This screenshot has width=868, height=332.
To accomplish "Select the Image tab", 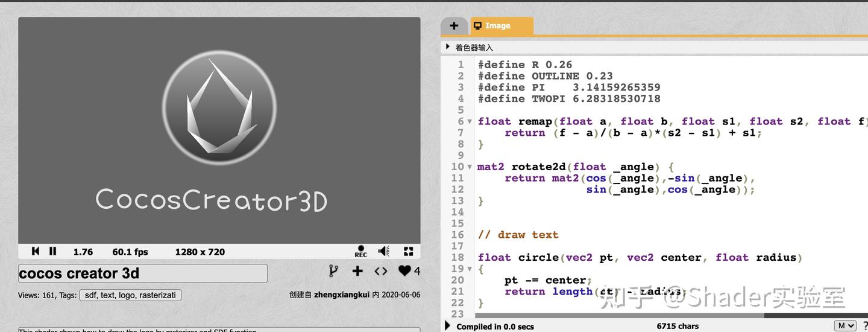I will 502,26.
